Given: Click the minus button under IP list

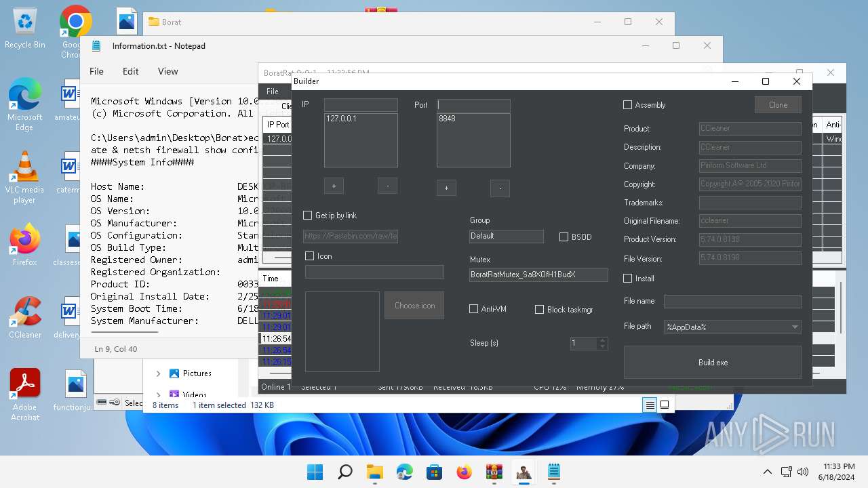Looking at the screenshot, I should [387, 186].
